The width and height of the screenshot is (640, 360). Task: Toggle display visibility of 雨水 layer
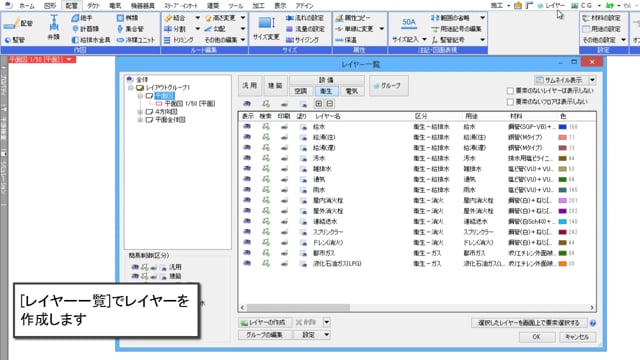point(247,190)
